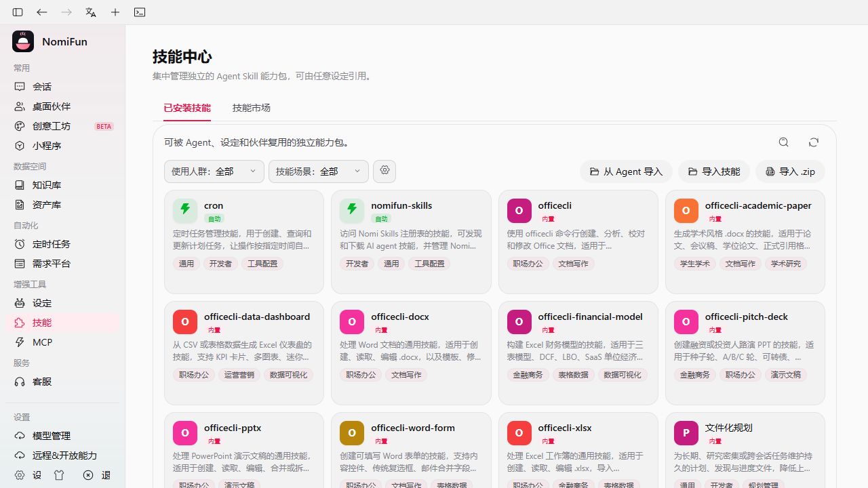
Task: Go back with the left arrow
Action: (42, 12)
